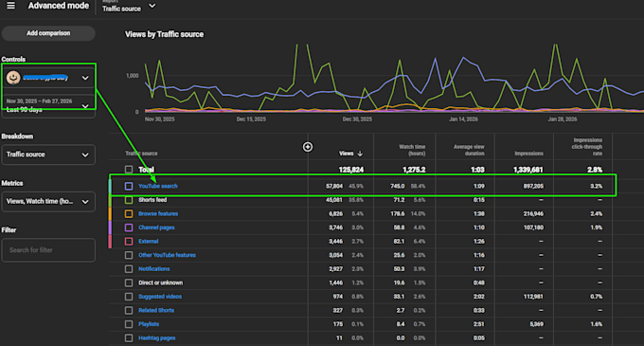
Task: Click the Views by Traffic source title
Action: (x=164, y=34)
